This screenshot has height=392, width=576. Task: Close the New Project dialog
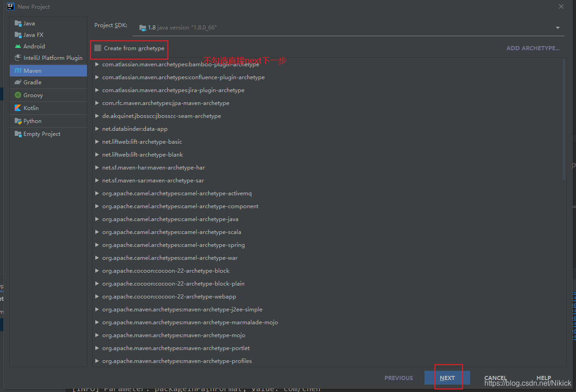point(561,6)
